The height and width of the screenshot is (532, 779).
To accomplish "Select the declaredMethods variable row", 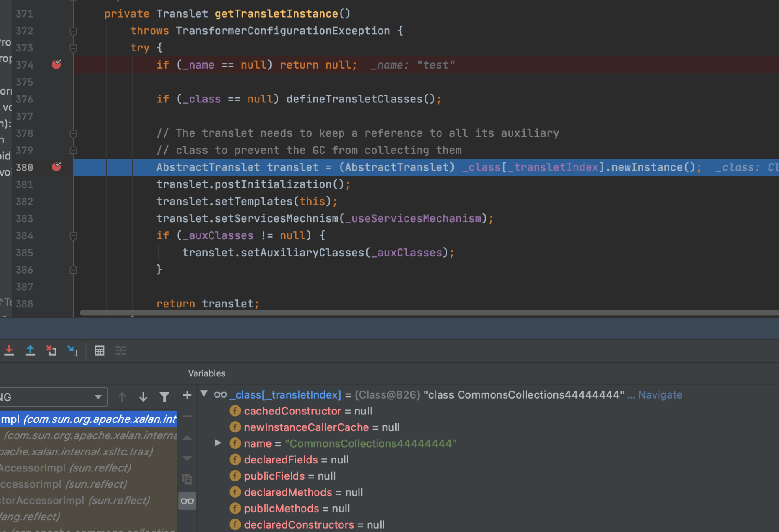I will [x=488, y=492].
